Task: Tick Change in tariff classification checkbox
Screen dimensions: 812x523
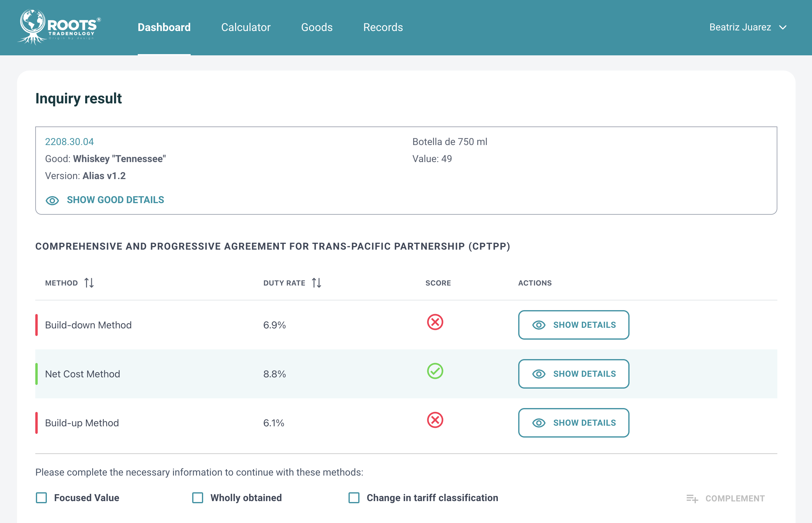Action: (354, 497)
